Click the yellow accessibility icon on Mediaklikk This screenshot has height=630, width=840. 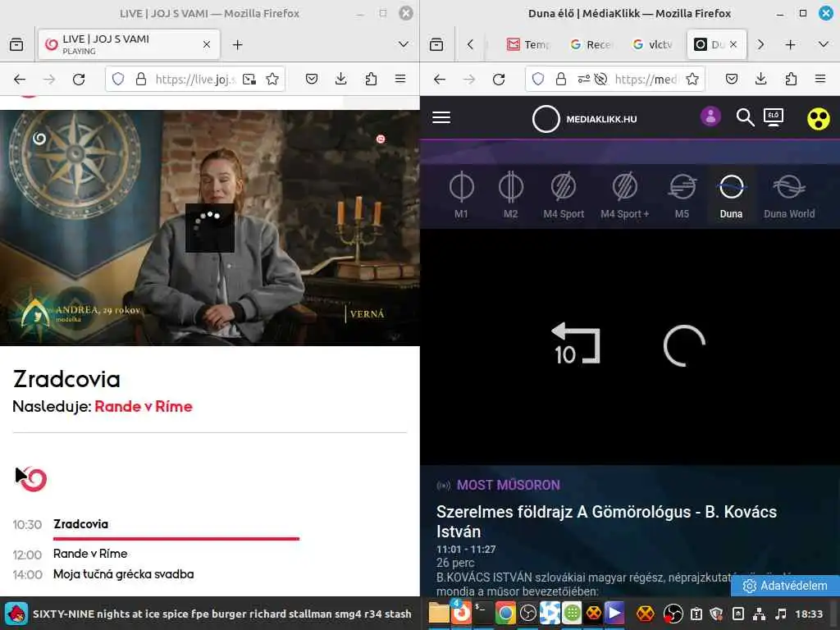(818, 119)
